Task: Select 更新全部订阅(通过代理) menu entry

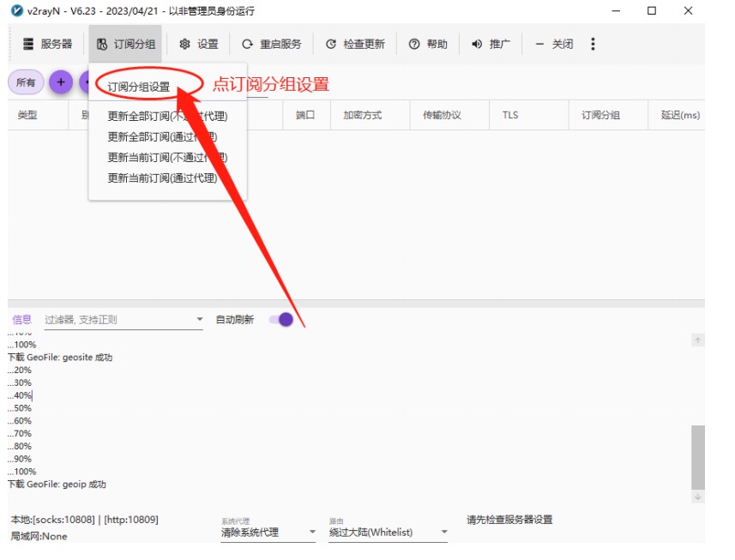Action: 162,137
